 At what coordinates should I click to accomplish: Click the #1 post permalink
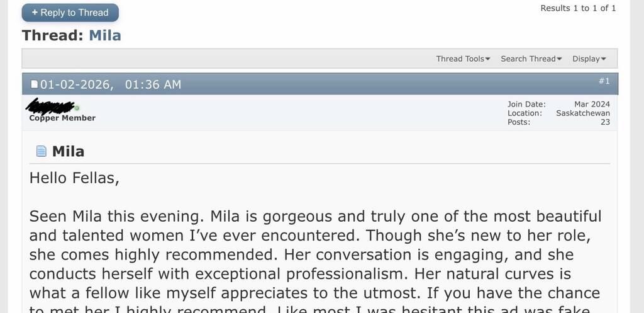click(x=604, y=81)
